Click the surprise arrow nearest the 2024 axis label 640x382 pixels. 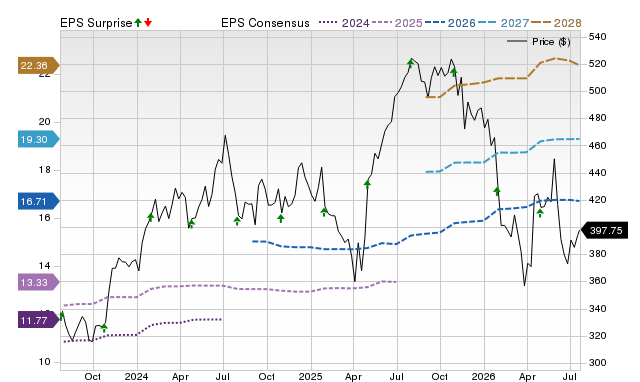[151, 217]
